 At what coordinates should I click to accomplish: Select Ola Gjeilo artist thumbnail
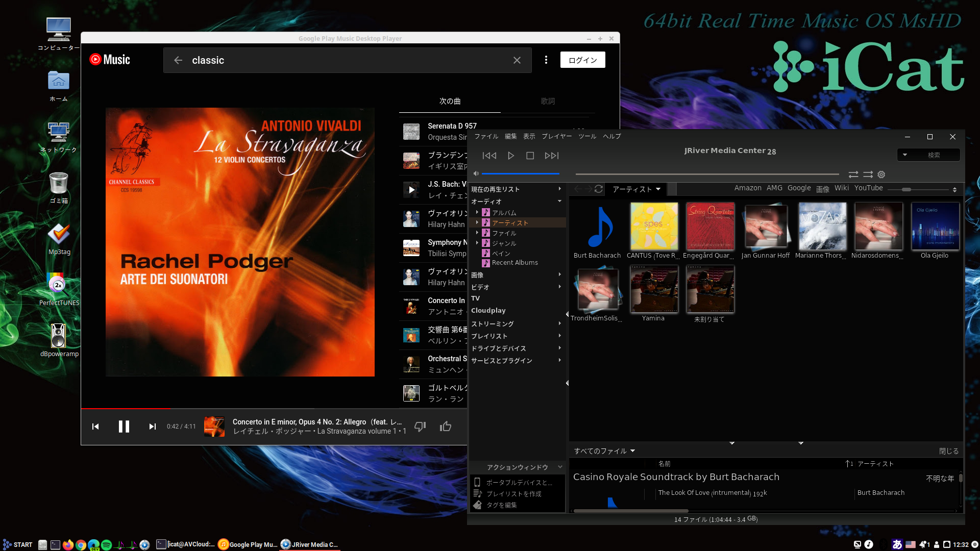[935, 227]
